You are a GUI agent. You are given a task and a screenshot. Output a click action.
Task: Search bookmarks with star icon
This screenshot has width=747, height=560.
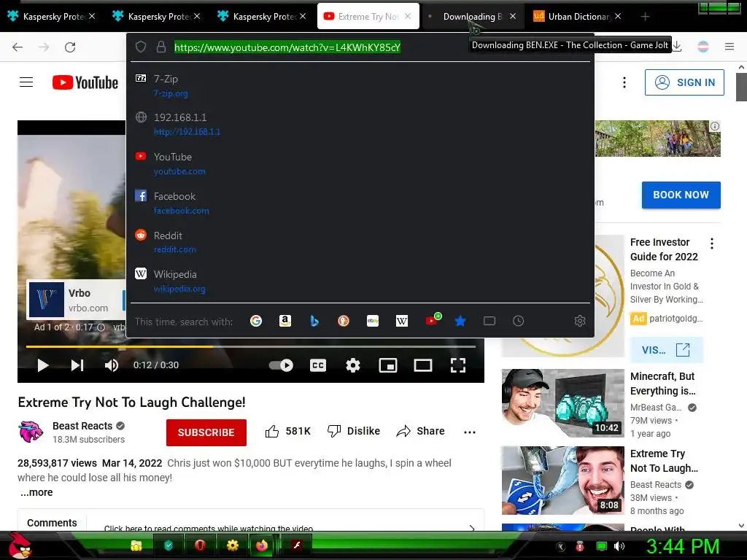(x=460, y=321)
